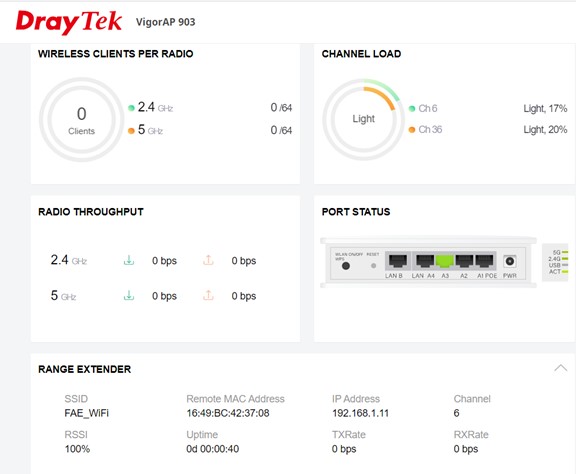Screen dimensions: 576x474
Task: Select the orange Ch 36 legend dot
Action: (x=412, y=130)
